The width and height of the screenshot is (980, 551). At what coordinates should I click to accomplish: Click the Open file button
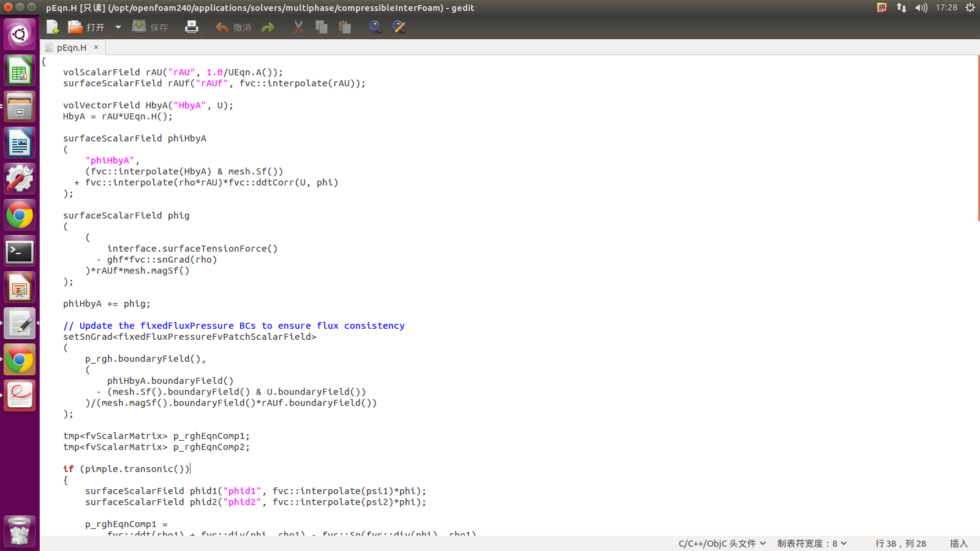86,27
